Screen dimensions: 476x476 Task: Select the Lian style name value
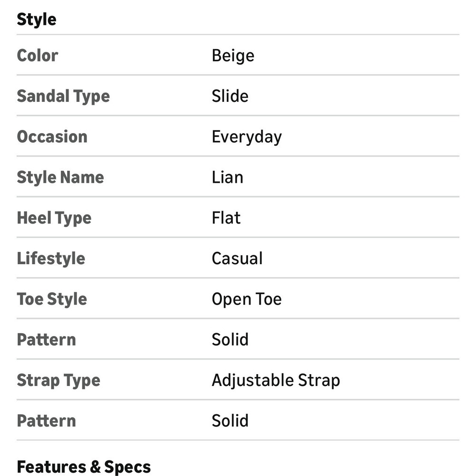pyautogui.click(x=228, y=177)
